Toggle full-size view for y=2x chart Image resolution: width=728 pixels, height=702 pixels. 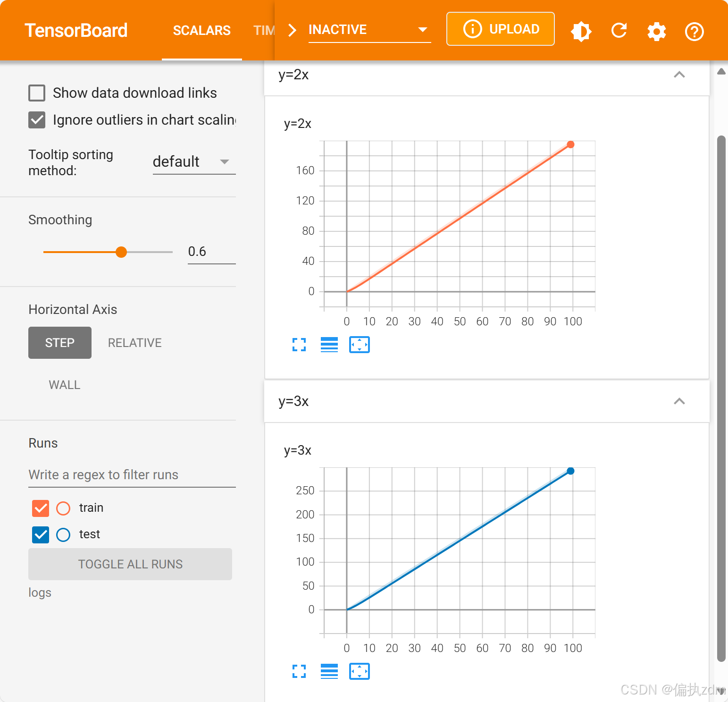(299, 345)
